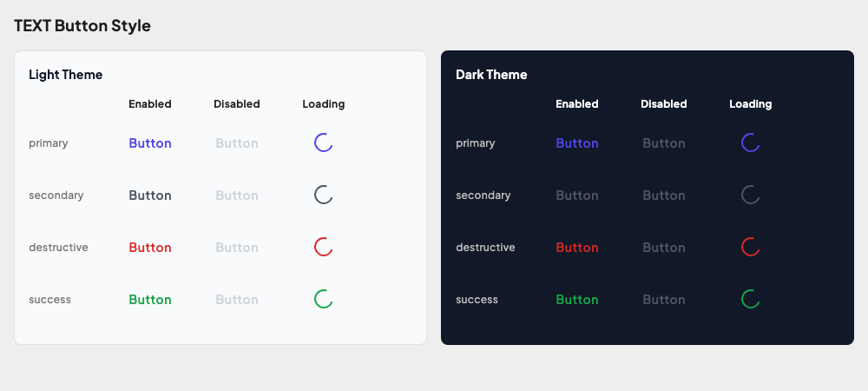Click the primary loading spinner in Dark Theme
Screen dimensions: 868x391
pyautogui.click(x=751, y=143)
